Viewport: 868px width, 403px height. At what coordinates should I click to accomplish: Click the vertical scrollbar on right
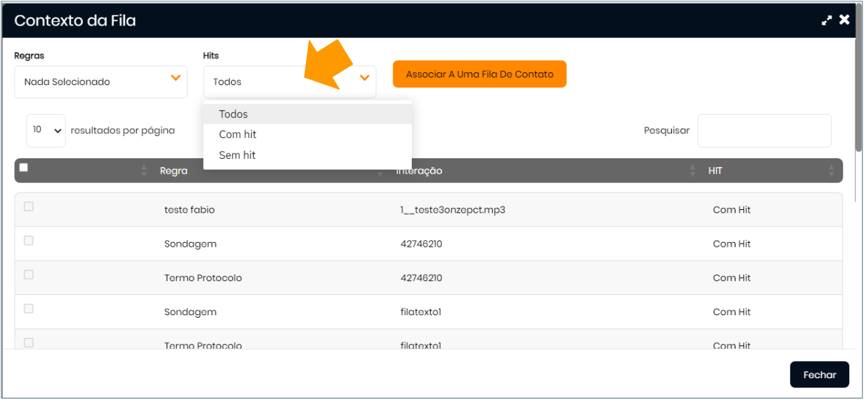pos(859,94)
